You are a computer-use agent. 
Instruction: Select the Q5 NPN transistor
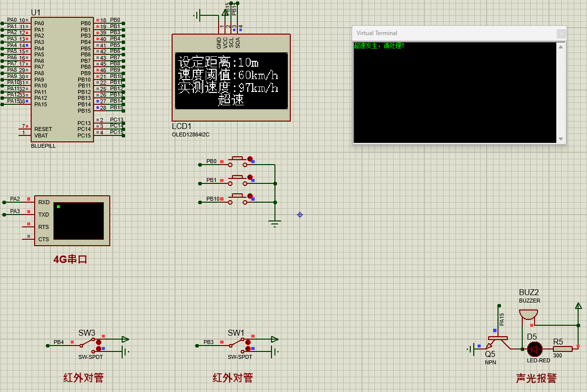(x=497, y=342)
